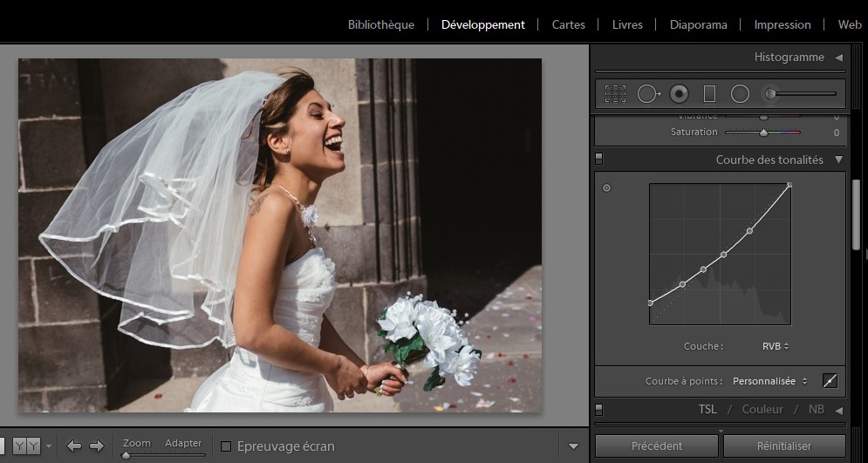Select the Spot removal tool
Image resolution: width=868 pixels, height=463 pixels.
648,94
